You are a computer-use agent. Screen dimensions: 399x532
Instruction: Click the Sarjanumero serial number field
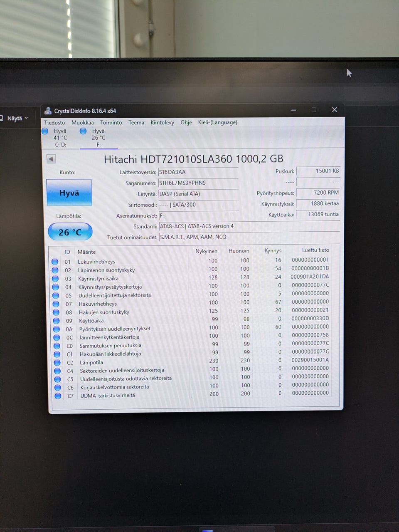pyautogui.click(x=198, y=183)
